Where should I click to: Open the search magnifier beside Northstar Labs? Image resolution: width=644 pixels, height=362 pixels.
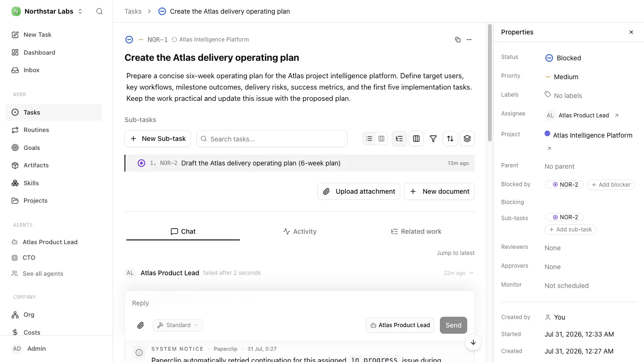click(x=99, y=11)
